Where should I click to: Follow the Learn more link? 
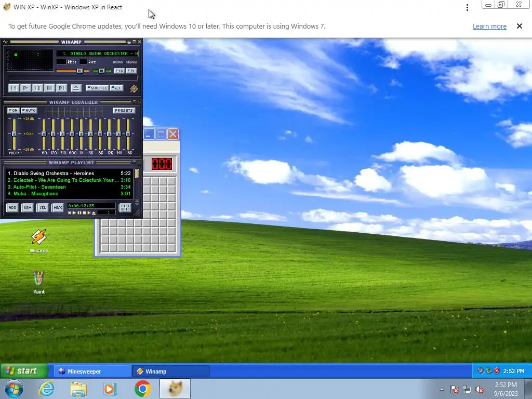click(x=489, y=26)
